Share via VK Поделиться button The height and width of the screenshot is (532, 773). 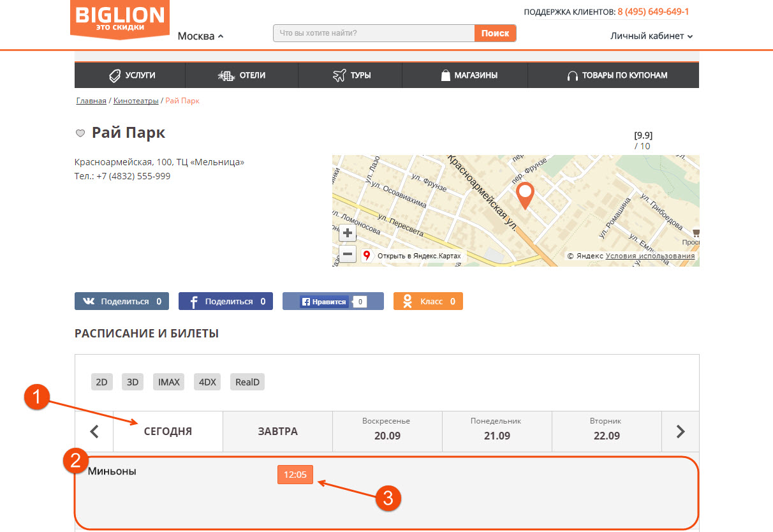click(122, 302)
